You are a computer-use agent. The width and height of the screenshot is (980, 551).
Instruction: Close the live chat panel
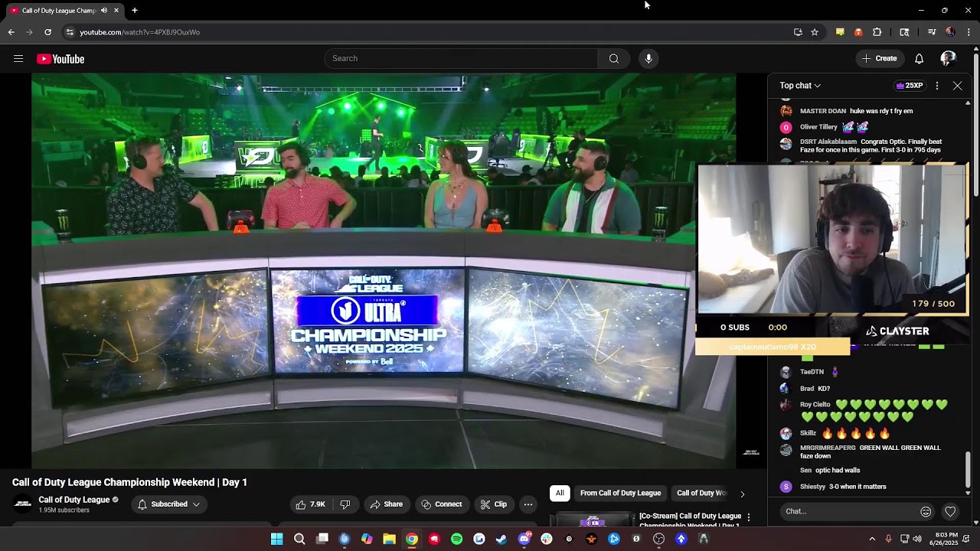[957, 86]
